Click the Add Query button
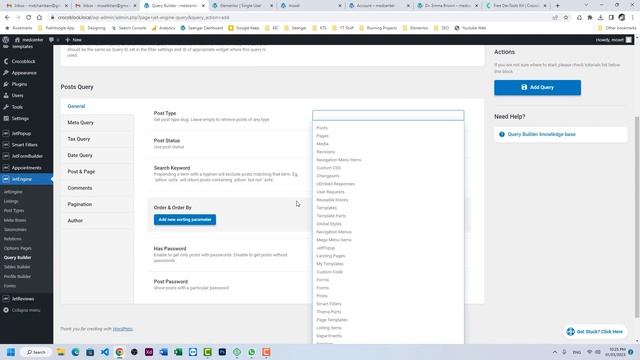 click(537, 87)
